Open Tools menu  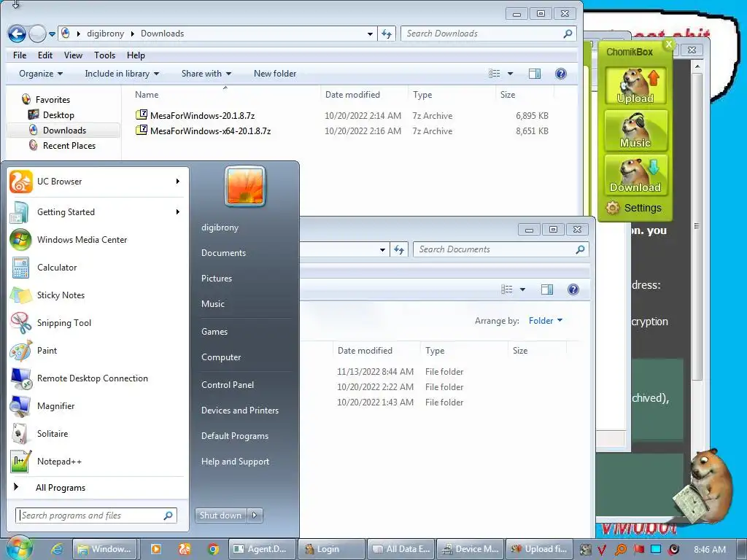pyautogui.click(x=105, y=55)
